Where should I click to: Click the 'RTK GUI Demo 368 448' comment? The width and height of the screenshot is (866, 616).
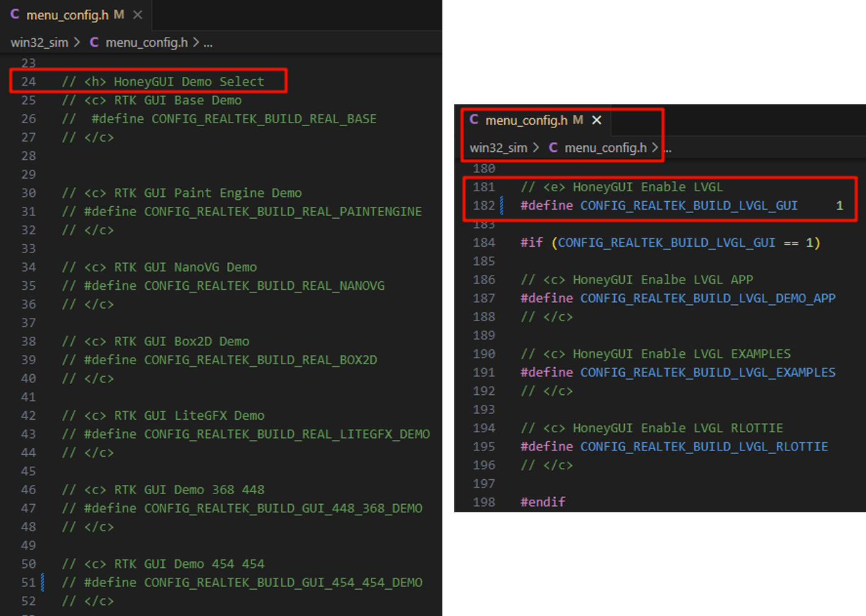[x=163, y=490]
